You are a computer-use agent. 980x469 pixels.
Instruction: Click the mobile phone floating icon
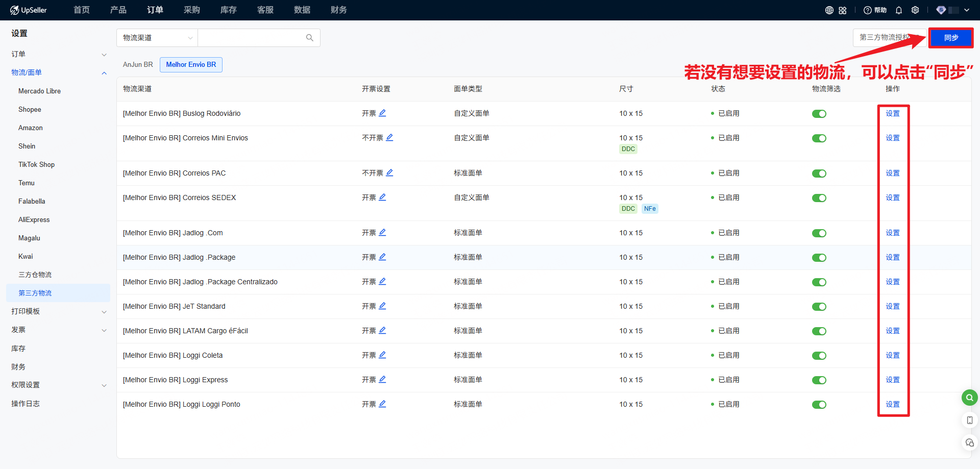point(969,420)
